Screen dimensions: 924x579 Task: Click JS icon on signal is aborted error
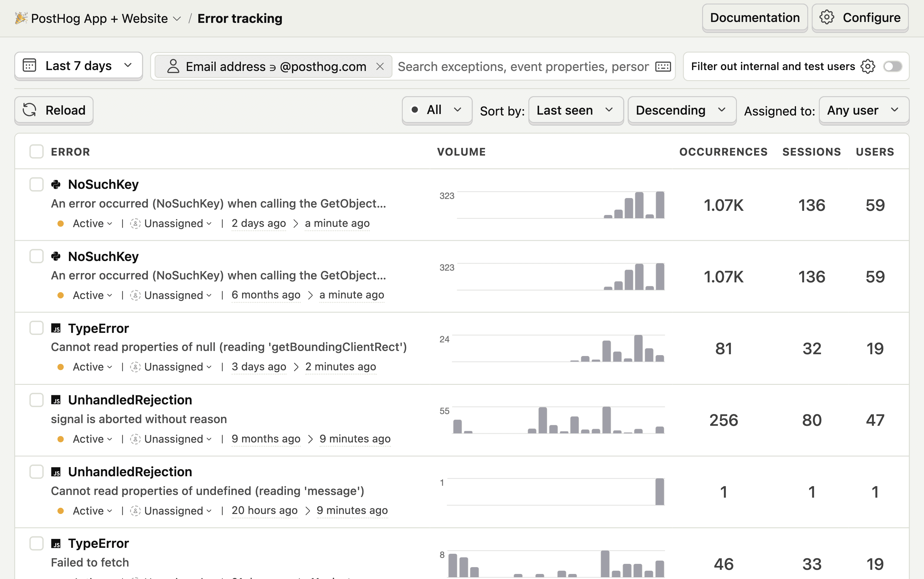pyautogui.click(x=56, y=400)
